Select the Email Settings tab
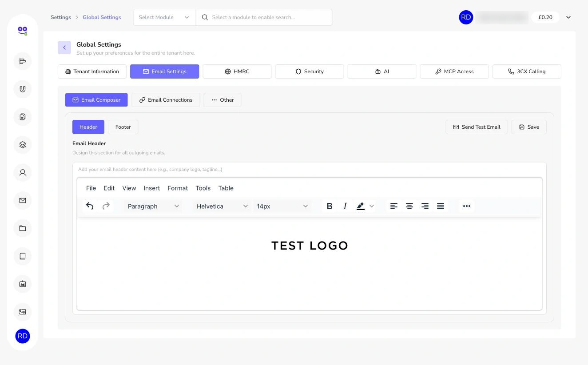This screenshot has height=365, width=588. tap(164, 71)
